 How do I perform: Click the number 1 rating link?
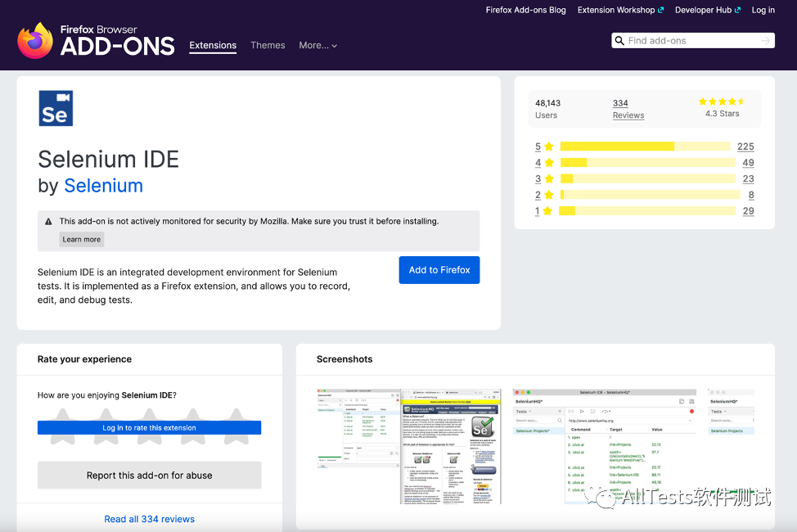(538, 210)
